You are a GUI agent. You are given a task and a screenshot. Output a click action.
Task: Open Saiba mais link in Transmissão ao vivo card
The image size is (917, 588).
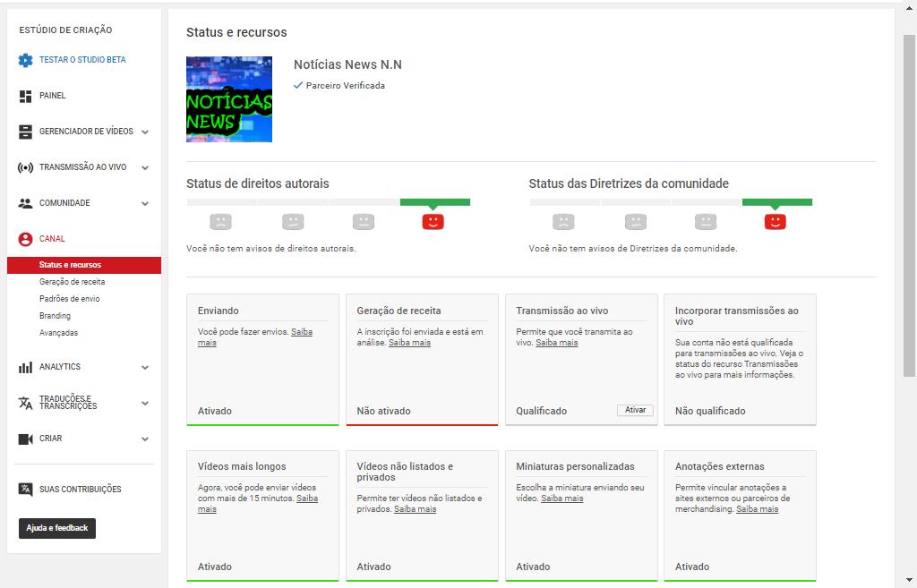(557, 343)
